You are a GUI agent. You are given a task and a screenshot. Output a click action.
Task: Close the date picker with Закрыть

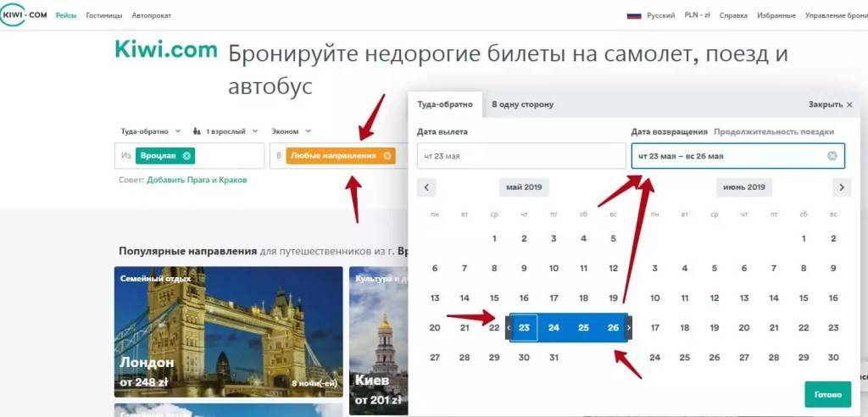point(830,104)
